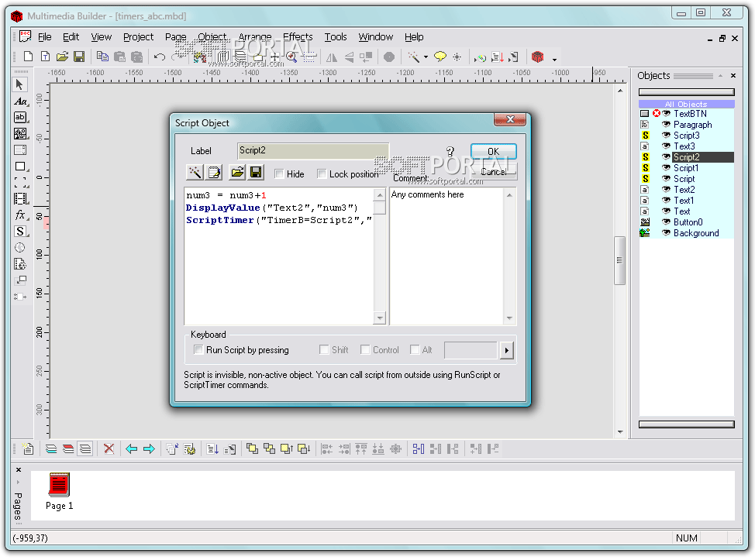Open script file with dialog folder icon
The width and height of the screenshot is (755, 560).
237,173
